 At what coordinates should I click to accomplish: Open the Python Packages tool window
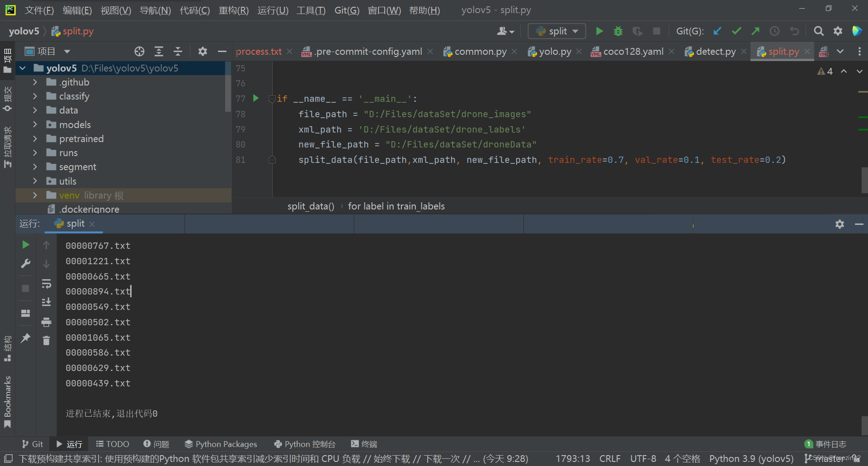pos(221,444)
